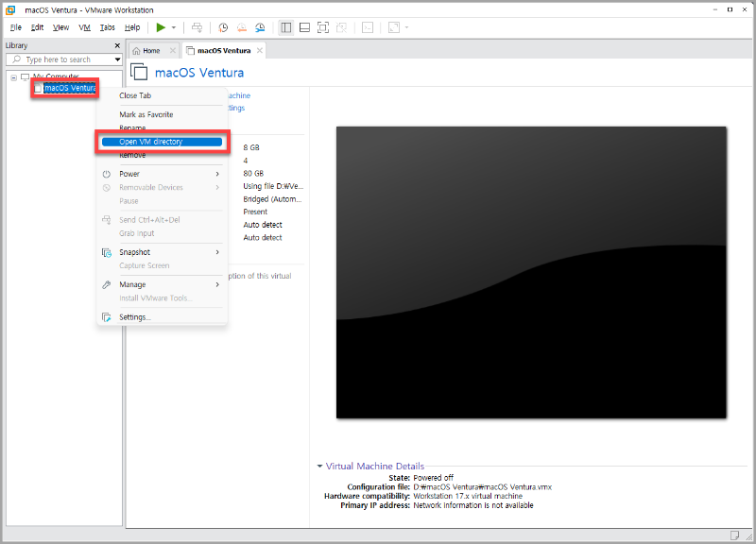Click the Send Ctrl+Alt+Del toolbar icon

coord(198,27)
